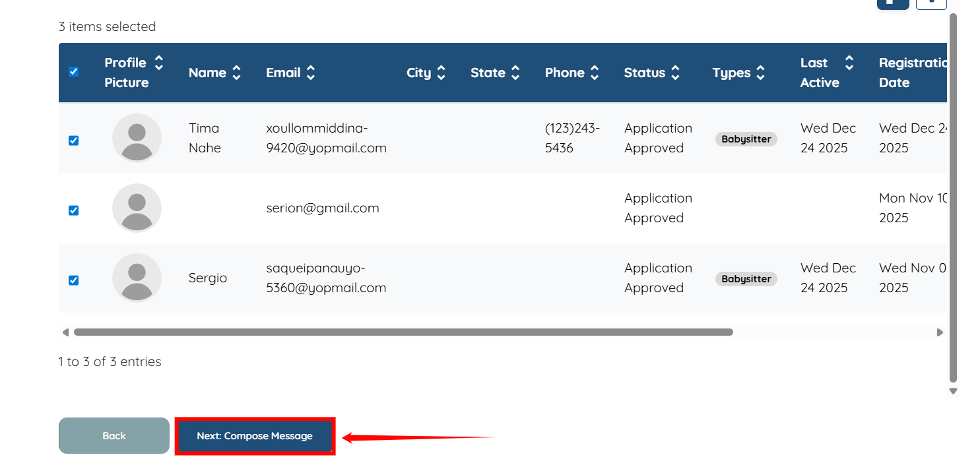Click the sort arrows beside City

point(441,73)
